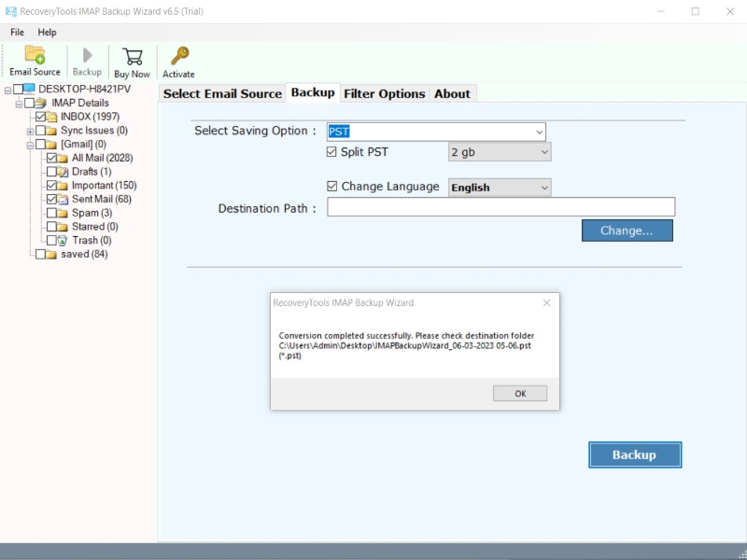Check the Sync Issues (0) checkbox
Viewport: 747px width, 560px height.
coord(40,131)
